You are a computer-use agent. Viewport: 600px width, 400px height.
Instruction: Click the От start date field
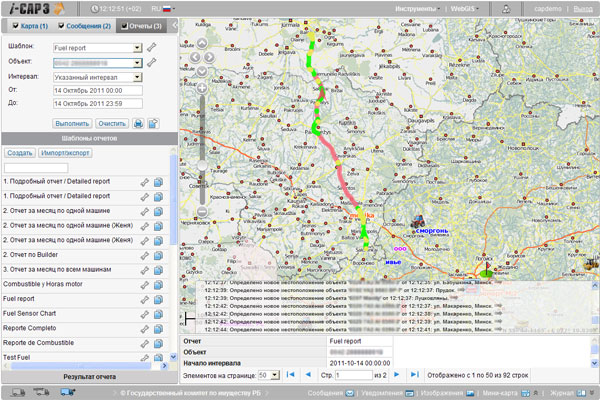(93, 92)
